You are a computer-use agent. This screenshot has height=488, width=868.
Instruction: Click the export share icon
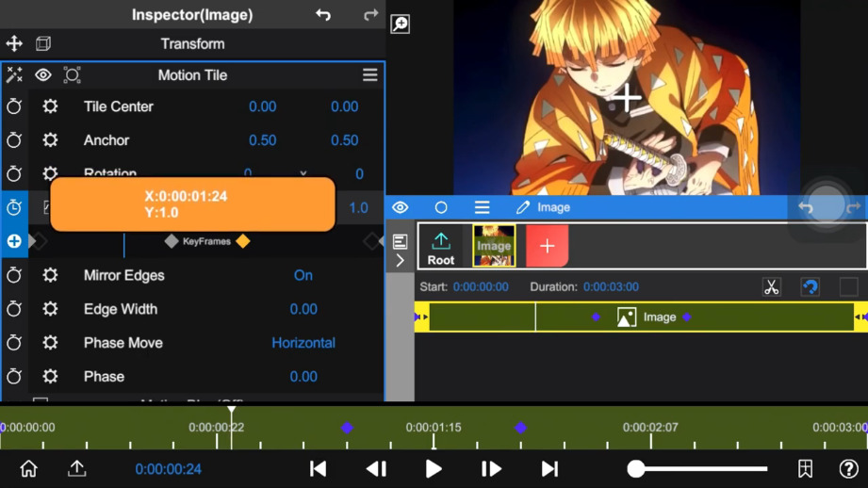click(x=77, y=468)
